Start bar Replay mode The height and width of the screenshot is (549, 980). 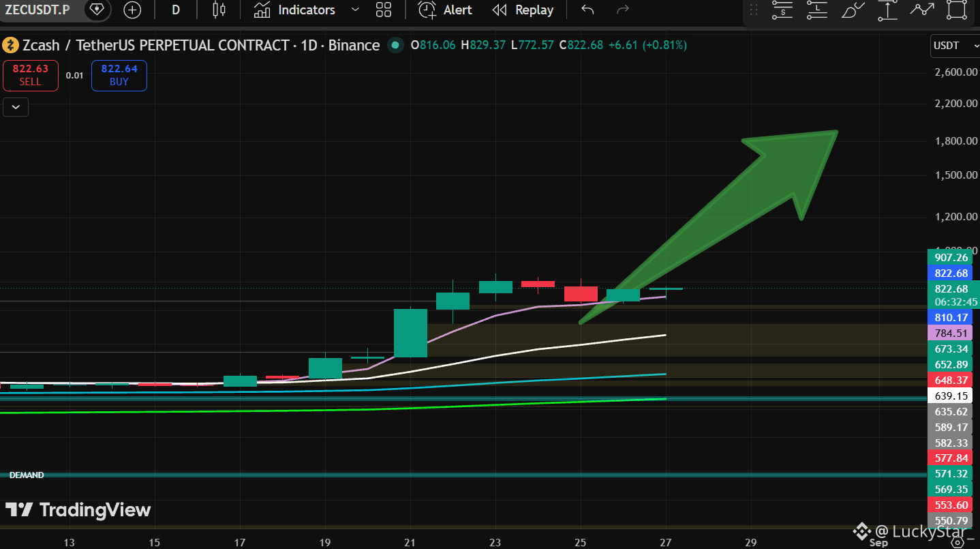pos(523,10)
